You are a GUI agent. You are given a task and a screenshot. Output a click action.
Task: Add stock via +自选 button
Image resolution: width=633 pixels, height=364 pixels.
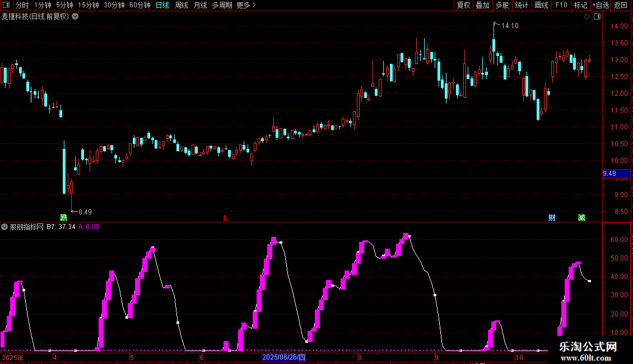[601, 5]
